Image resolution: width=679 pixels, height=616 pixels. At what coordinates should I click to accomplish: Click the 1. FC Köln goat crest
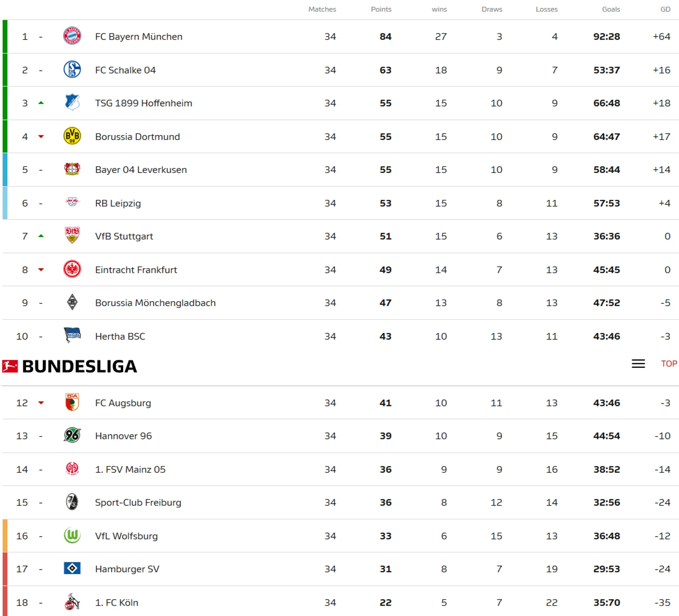[72, 602]
